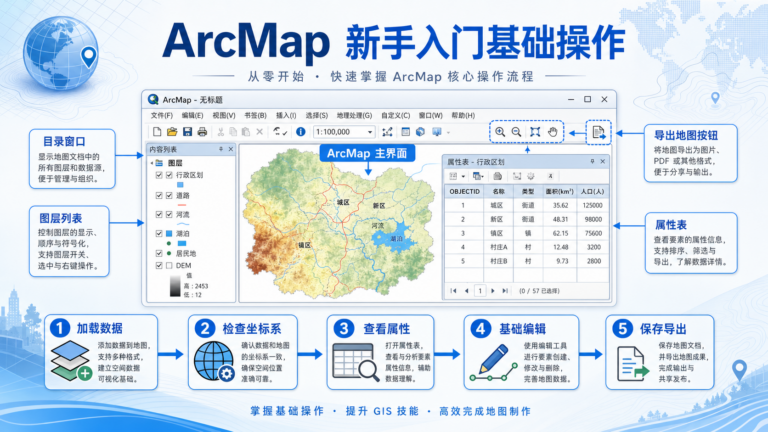Open dropdown arrow after monitor icon

click(448, 132)
